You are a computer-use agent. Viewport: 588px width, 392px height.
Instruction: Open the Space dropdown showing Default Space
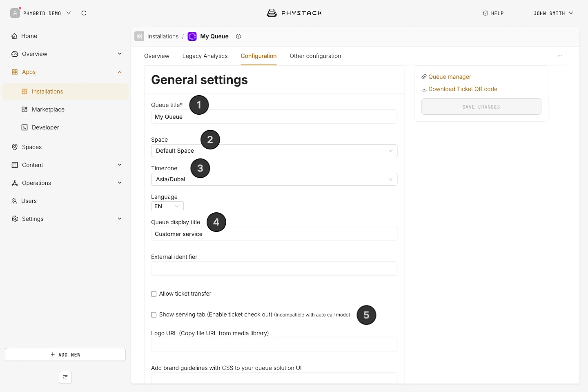pos(274,151)
